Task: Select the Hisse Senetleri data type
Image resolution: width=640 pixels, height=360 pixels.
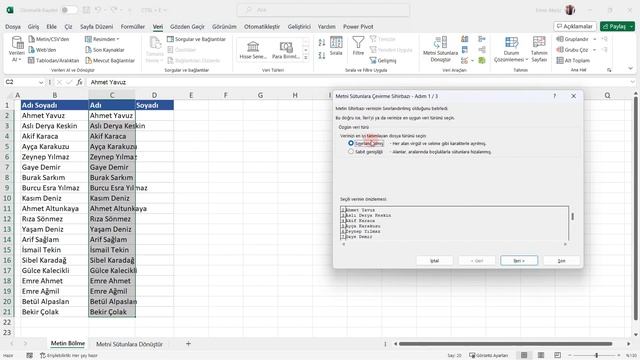Action: coord(253,50)
